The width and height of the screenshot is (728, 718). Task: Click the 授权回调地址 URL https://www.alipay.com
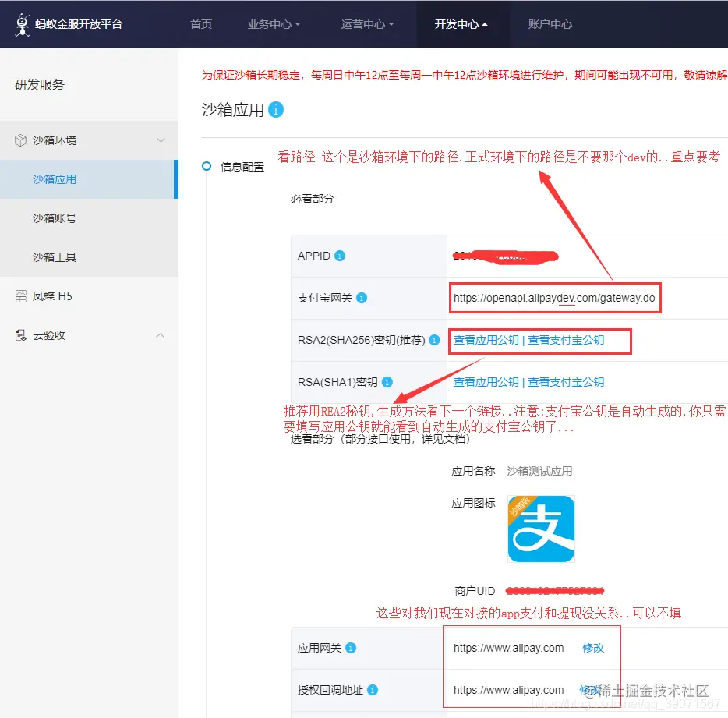click(x=508, y=690)
